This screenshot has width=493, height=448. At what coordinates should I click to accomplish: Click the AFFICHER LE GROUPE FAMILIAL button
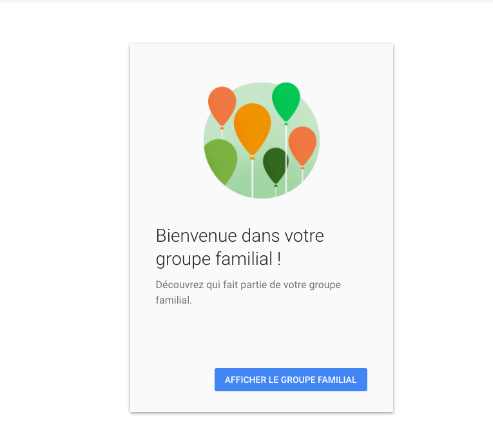[291, 380]
